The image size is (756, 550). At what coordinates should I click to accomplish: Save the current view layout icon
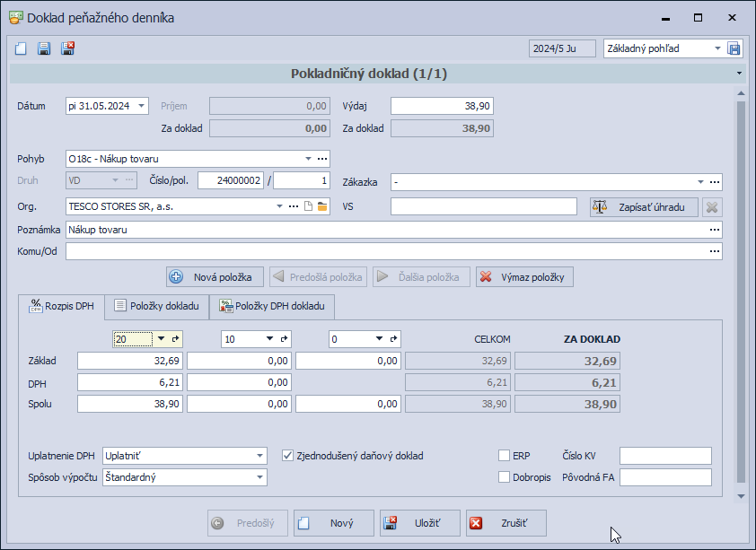pos(734,48)
